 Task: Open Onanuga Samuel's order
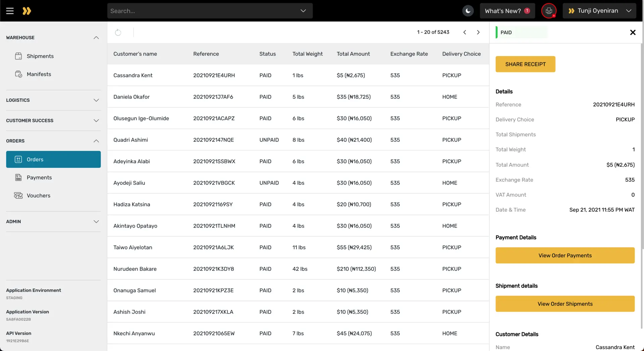tap(298, 290)
